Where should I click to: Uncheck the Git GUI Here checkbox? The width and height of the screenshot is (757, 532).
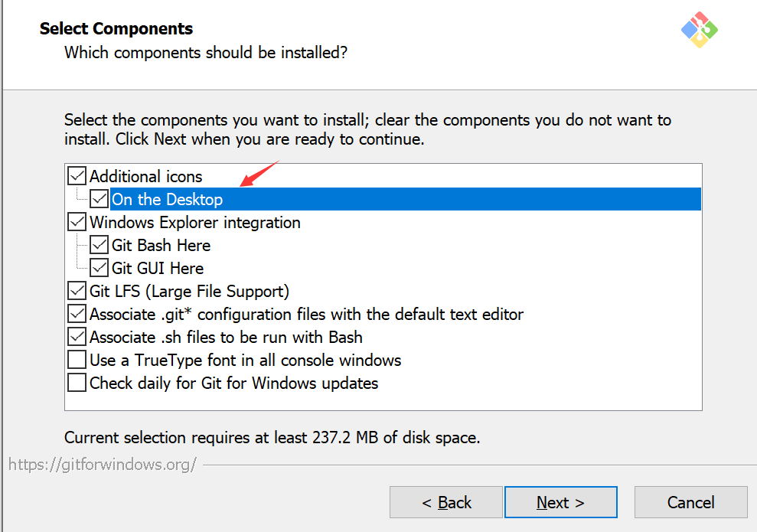(x=100, y=268)
